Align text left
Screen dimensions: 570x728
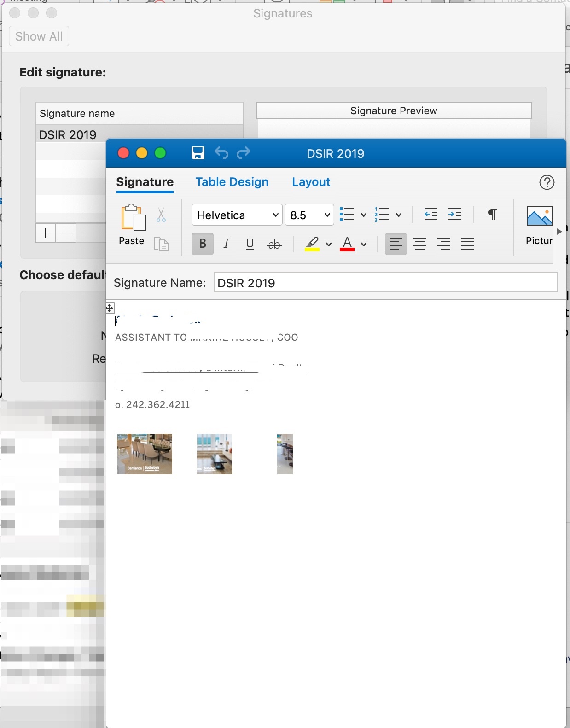click(396, 244)
